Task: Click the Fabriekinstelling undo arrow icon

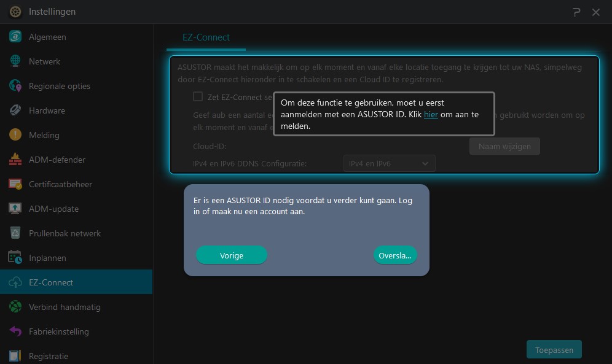Action: tap(15, 331)
